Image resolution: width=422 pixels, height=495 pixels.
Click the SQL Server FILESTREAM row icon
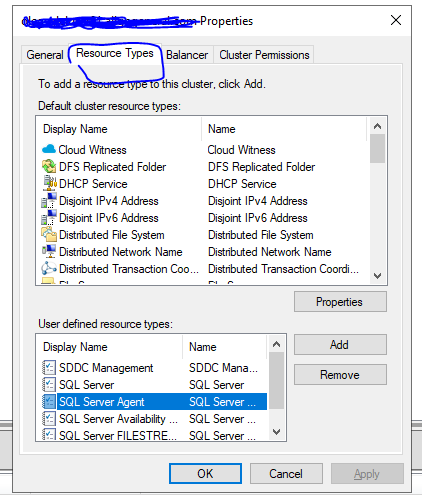pos(49,434)
